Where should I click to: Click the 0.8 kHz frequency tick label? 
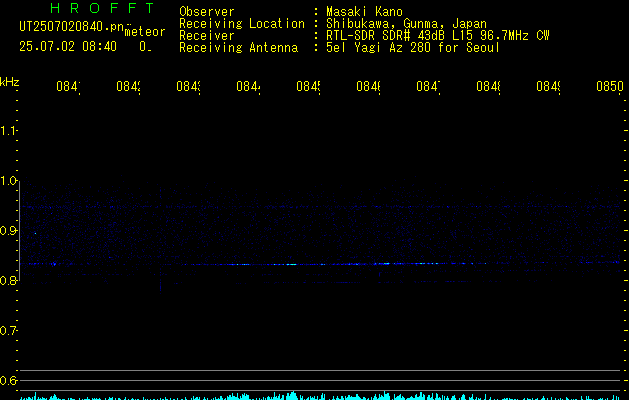pyautogui.click(x=9, y=281)
